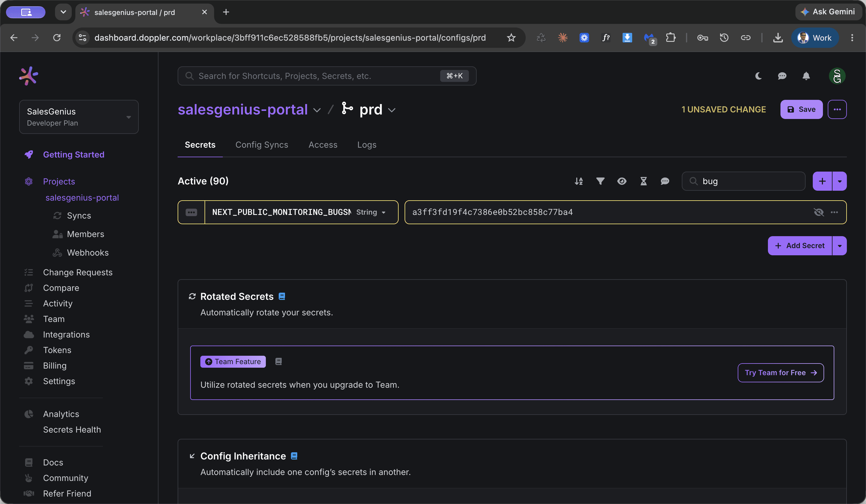The image size is (866, 504).
Task: Open browser extensions puzzle icon
Action: [670, 38]
